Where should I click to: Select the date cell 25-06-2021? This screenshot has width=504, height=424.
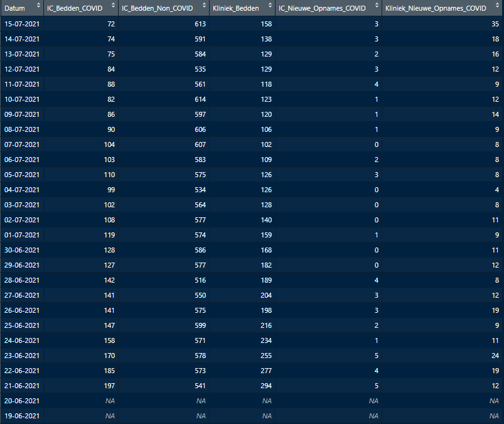click(x=22, y=325)
